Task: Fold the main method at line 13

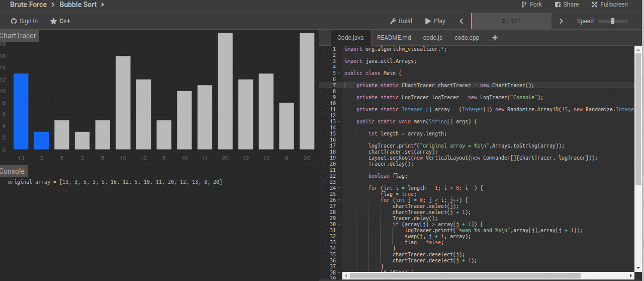Action: (x=339, y=121)
